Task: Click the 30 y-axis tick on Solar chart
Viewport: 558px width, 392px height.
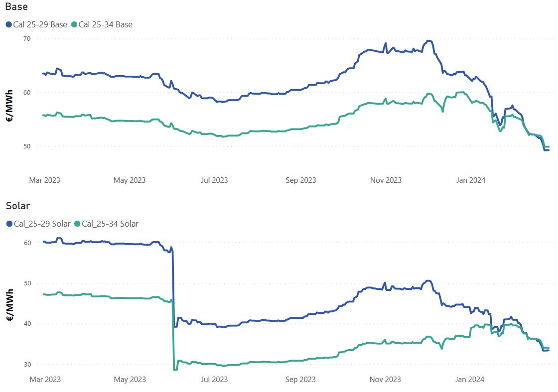Action: pos(27,365)
